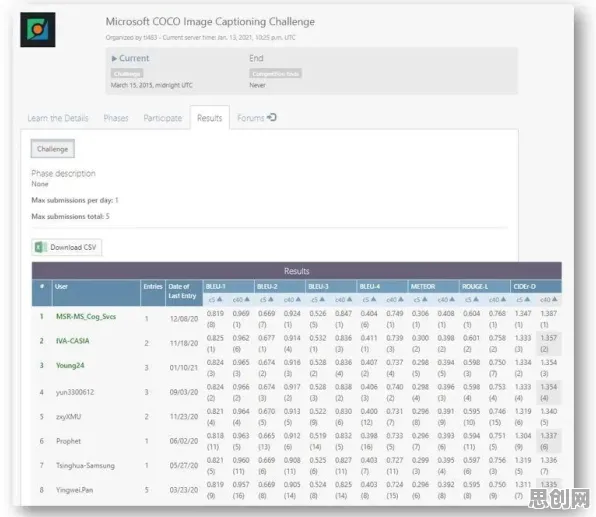This screenshot has height=517, width=596.
Task: Open IVA-CASIA user entry
Action: (x=73, y=341)
